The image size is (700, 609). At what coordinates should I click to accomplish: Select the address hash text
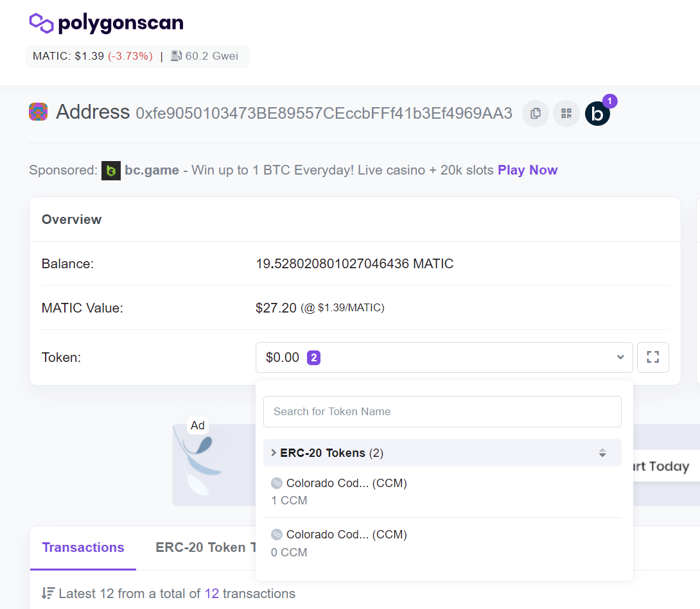[324, 114]
